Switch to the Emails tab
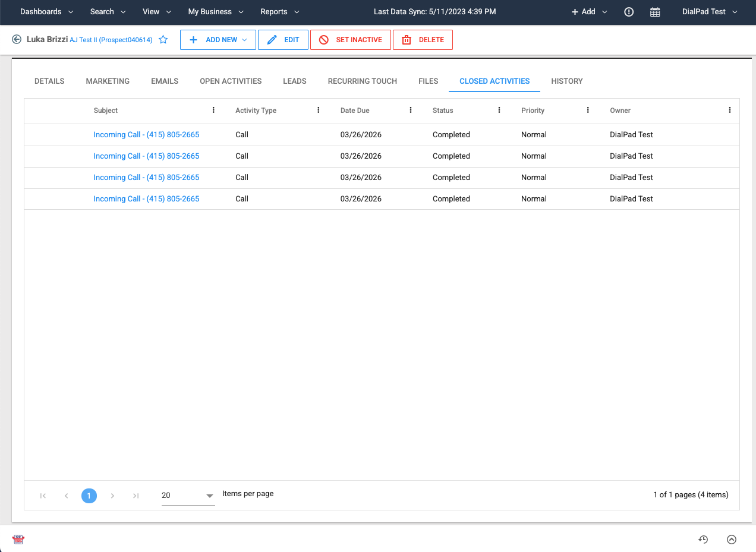Screen dimensions: 756x552 pos(165,81)
